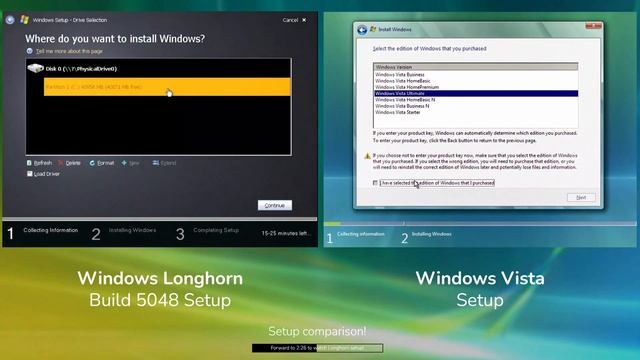Select the highlighted Partition 1 row
640x360 pixels.
167,87
